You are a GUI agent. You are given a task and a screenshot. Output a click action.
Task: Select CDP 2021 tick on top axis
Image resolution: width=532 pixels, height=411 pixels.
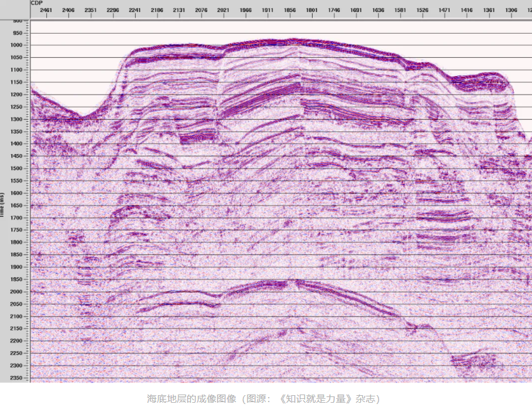223,11
